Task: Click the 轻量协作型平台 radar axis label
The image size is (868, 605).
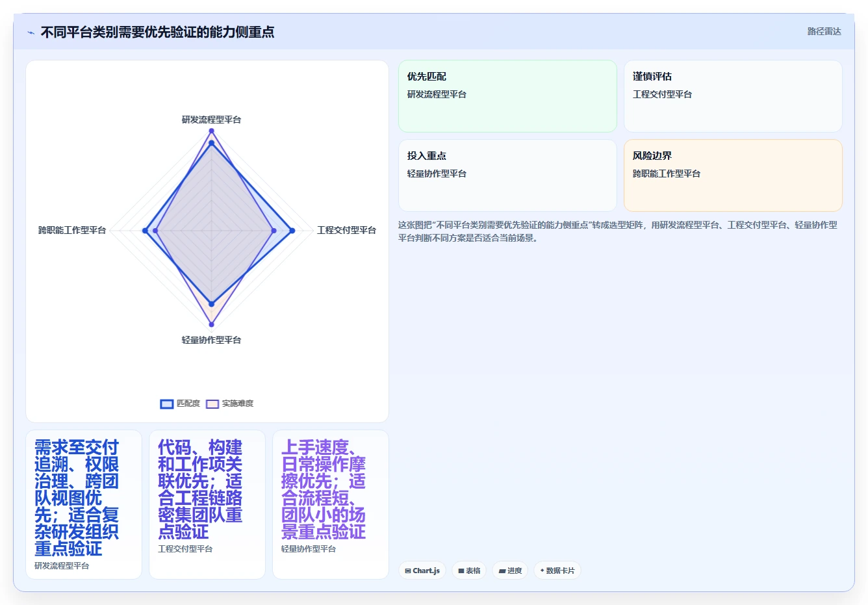Action: click(x=211, y=340)
